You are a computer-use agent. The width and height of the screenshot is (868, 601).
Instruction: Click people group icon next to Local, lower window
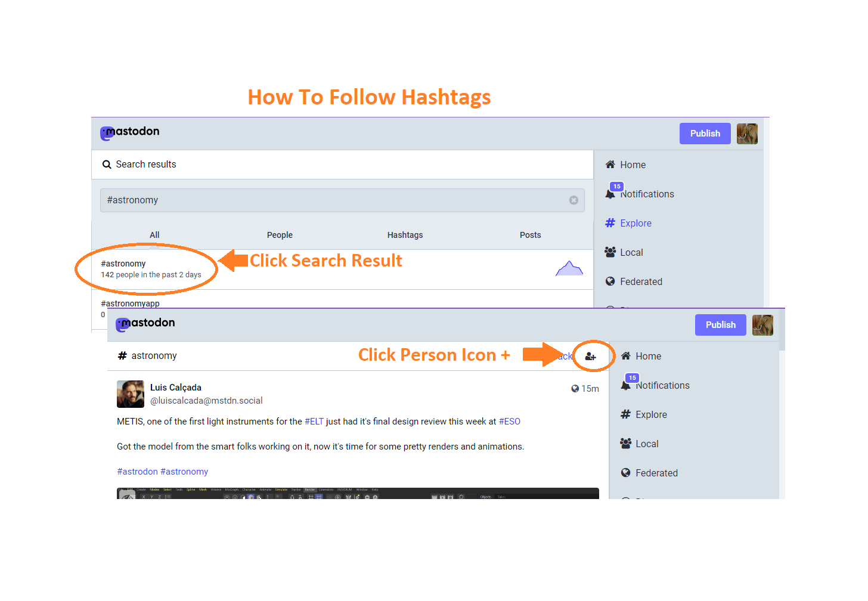tap(625, 444)
